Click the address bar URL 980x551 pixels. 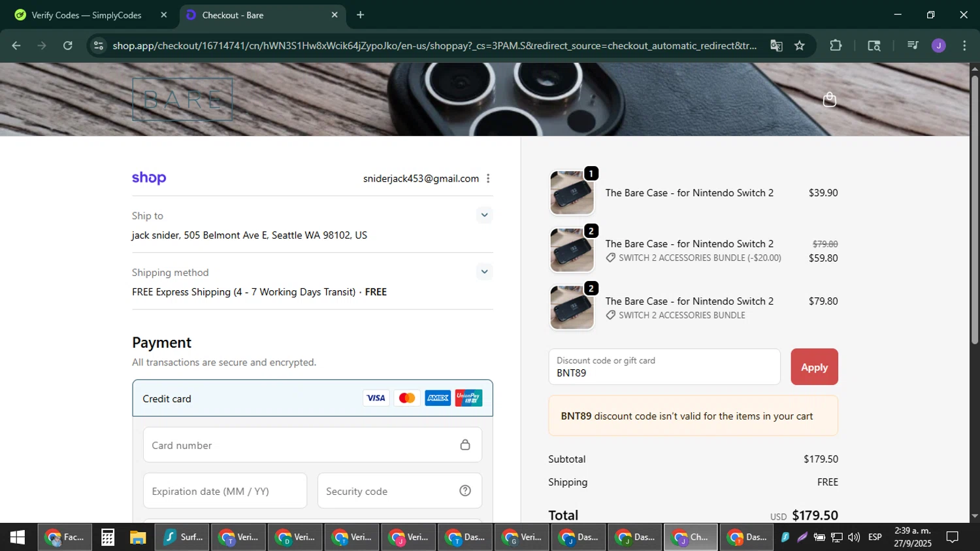pos(434,46)
